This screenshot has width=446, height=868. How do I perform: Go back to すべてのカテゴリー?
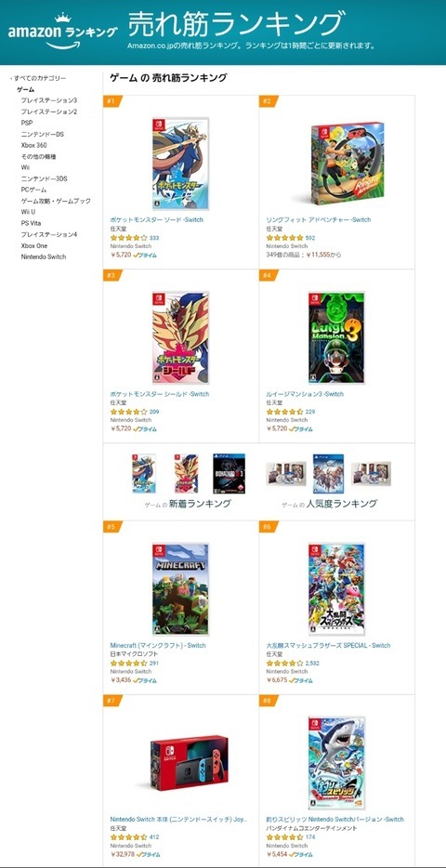tap(40, 79)
